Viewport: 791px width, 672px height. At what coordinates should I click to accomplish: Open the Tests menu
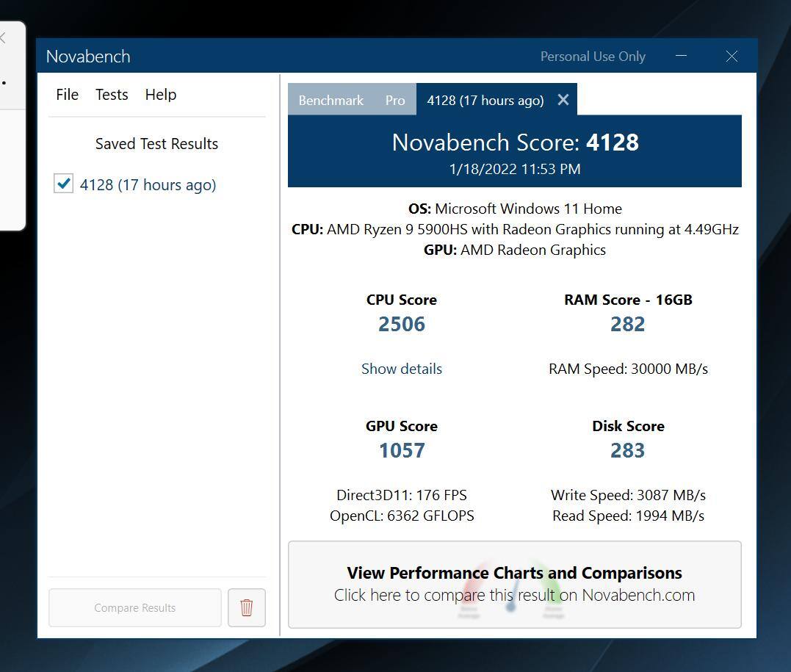click(112, 95)
